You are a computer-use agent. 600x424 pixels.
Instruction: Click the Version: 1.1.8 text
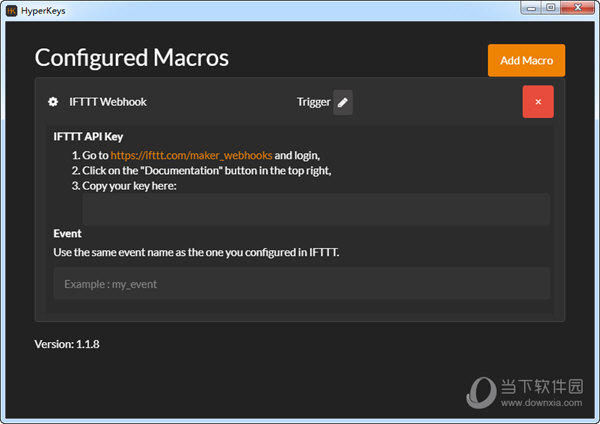[67, 344]
